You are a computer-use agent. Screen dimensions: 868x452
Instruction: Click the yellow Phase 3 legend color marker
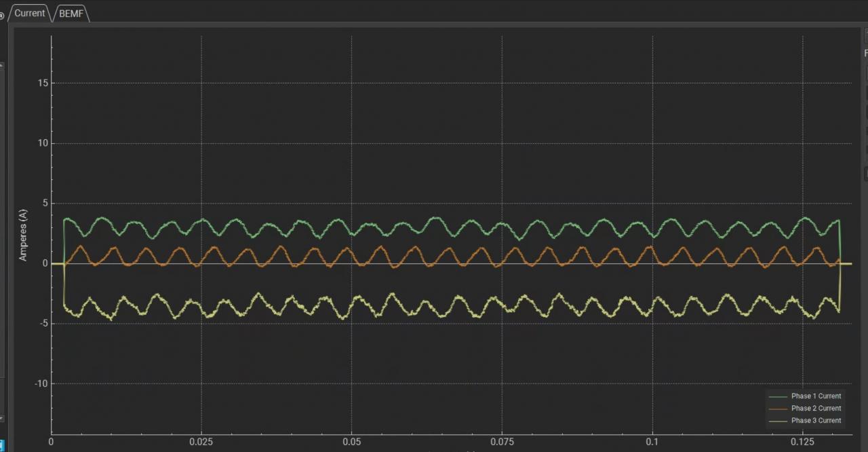click(780, 420)
